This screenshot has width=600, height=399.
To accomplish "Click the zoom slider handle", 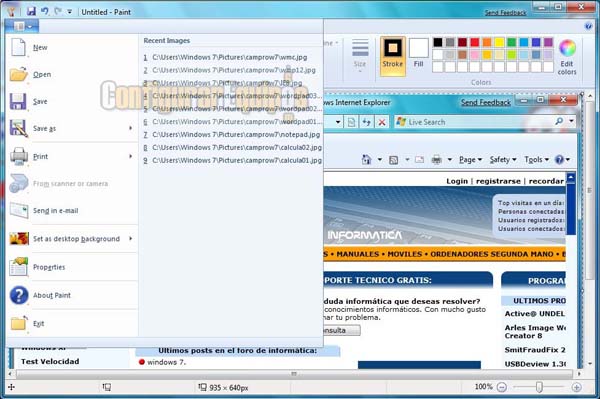I will tap(539, 387).
